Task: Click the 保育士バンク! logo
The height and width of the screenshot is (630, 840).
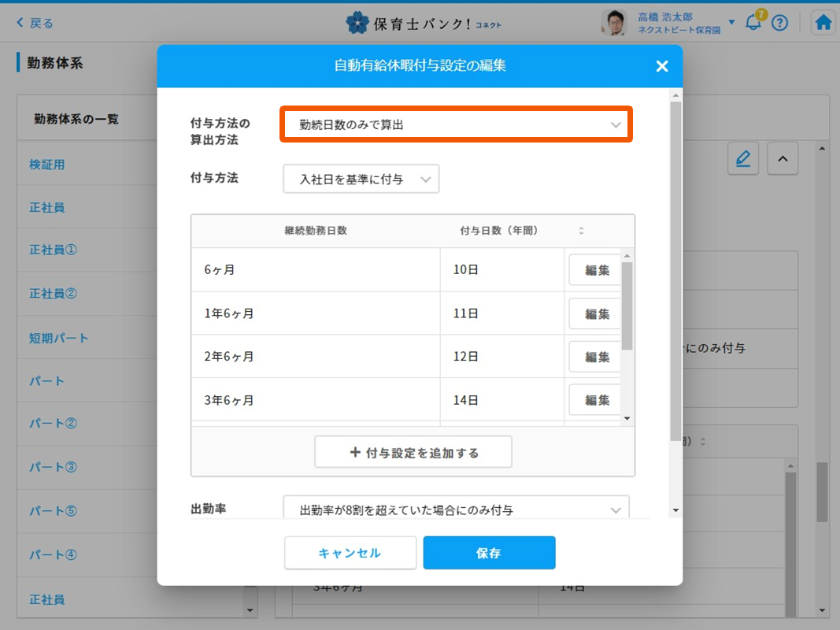Action: tap(423, 23)
